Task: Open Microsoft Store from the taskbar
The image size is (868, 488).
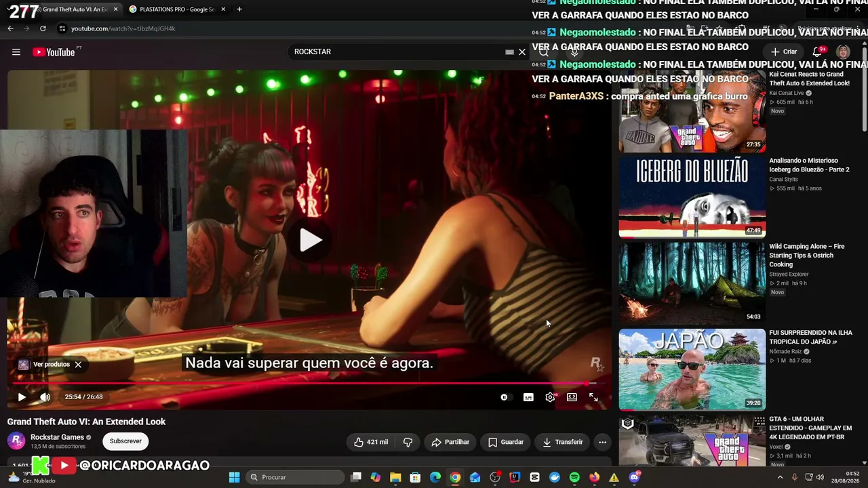Action: click(x=415, y=477)
